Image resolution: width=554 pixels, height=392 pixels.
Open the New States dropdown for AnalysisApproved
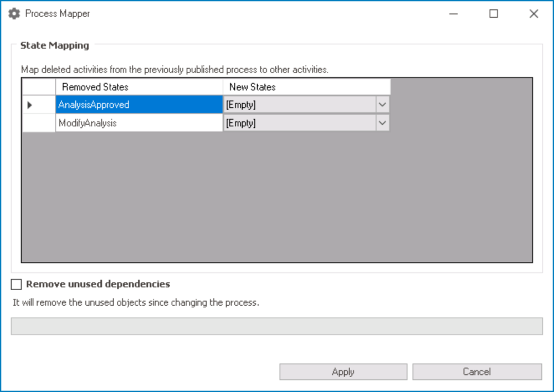[382, 105]
